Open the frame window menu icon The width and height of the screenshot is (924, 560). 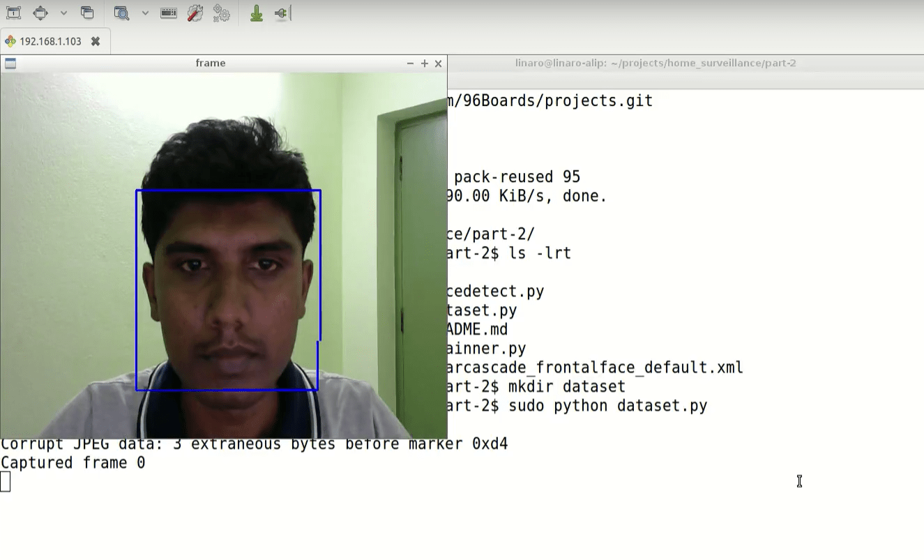[x=10, y=63]
